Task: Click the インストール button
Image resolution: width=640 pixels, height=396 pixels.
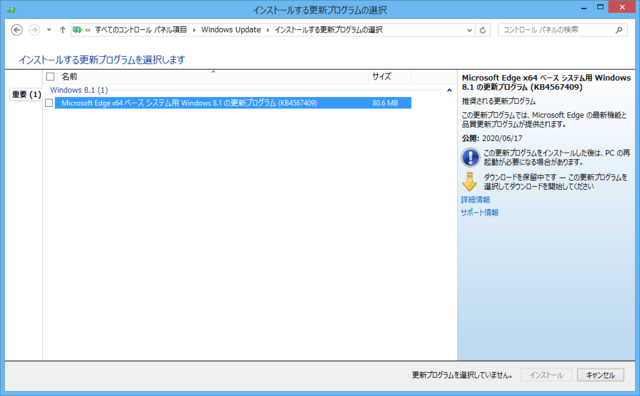Action: pyautogui.click(x=546, y=375)
